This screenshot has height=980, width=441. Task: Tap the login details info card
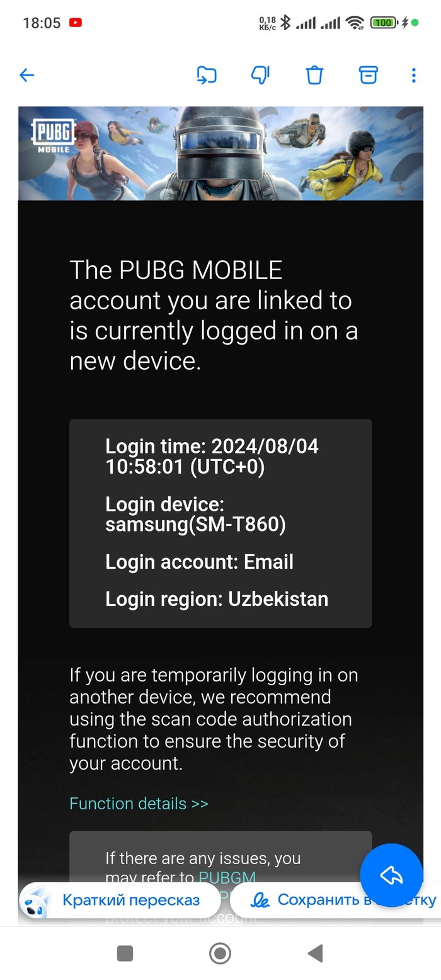point(220,523)
